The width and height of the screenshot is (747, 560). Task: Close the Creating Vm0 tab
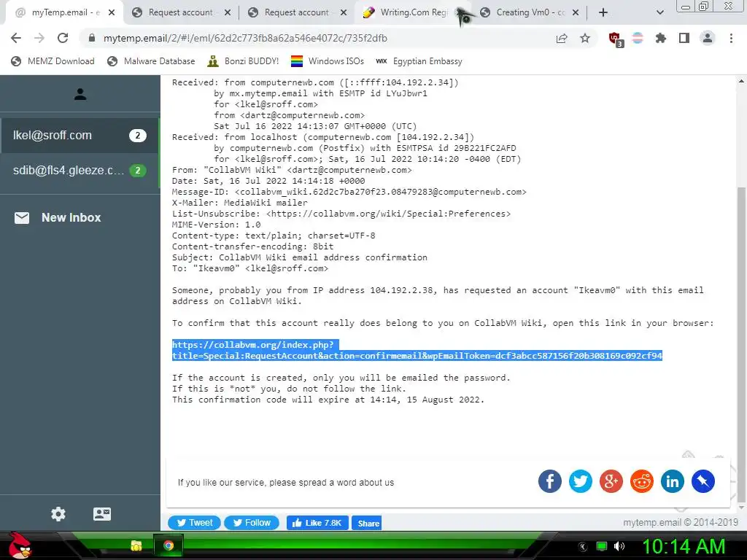pos(576,13)
